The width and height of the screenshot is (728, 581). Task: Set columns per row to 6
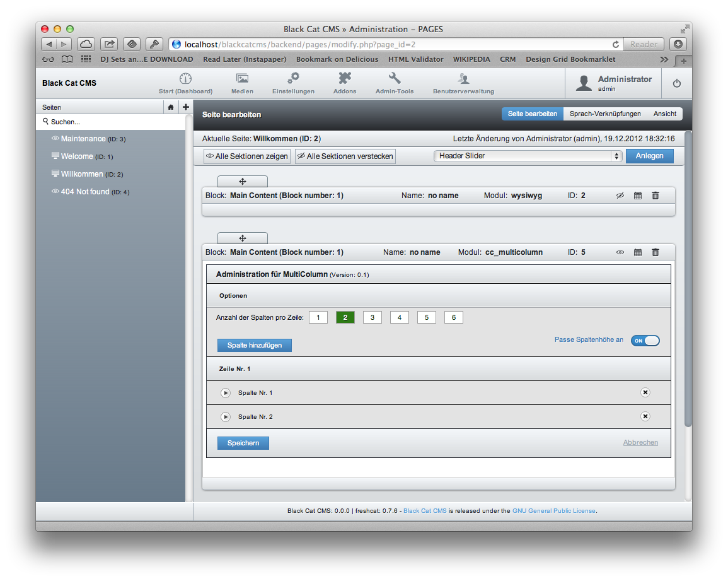[454, 317]
